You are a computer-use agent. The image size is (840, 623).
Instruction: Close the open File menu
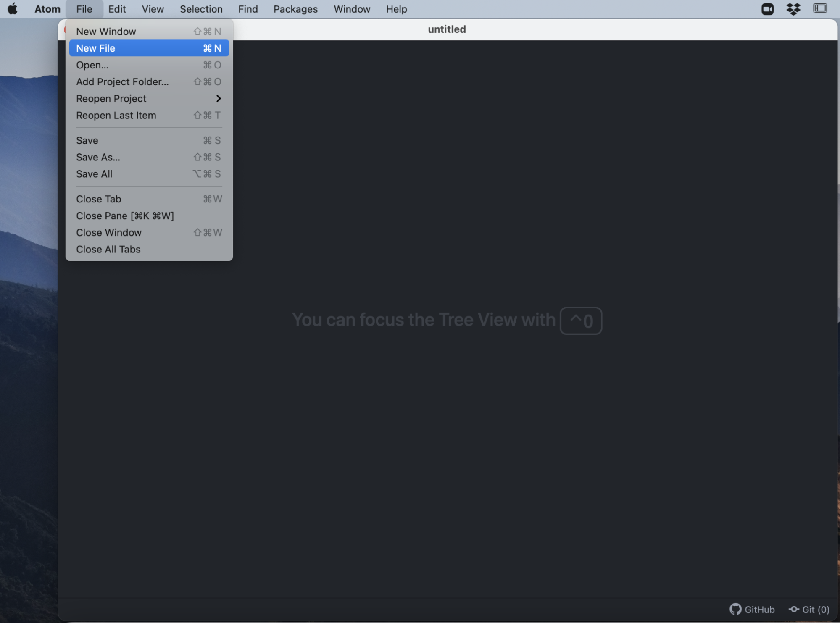click(x=84, y=9)
